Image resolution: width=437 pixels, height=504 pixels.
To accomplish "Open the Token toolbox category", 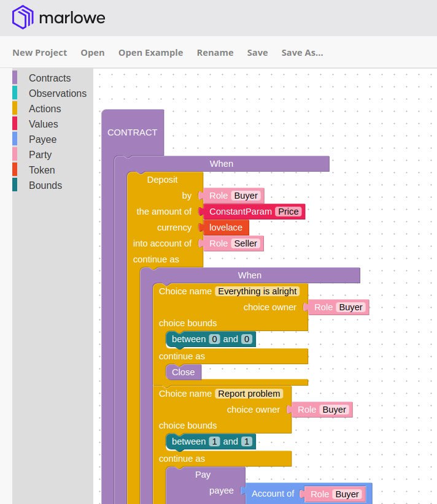I will pos(42,170).
